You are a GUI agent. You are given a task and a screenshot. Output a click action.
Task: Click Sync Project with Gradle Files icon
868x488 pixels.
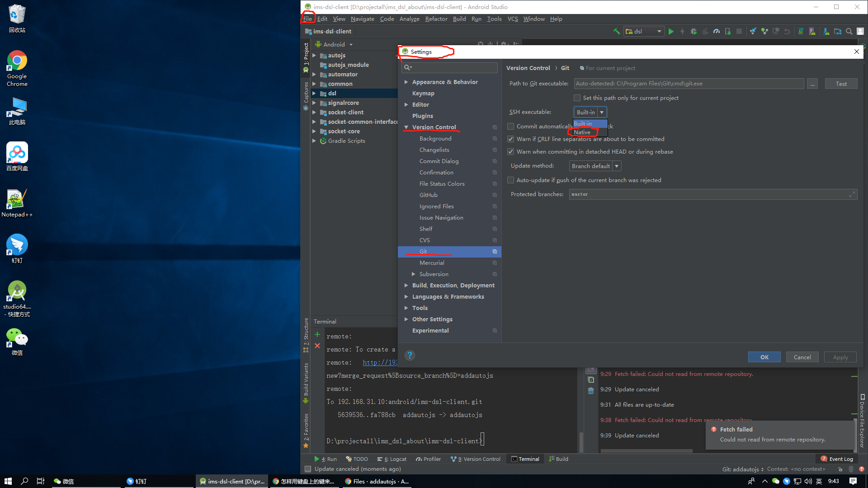click(801, 32)
